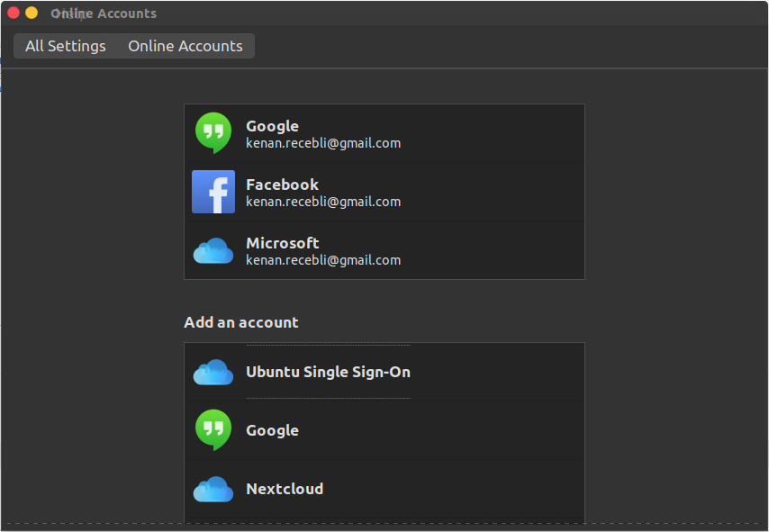The width and height of the screenshot is (769, 532).
Task: Click the cloud icon beside Microsoft
Action: (213, 251)
